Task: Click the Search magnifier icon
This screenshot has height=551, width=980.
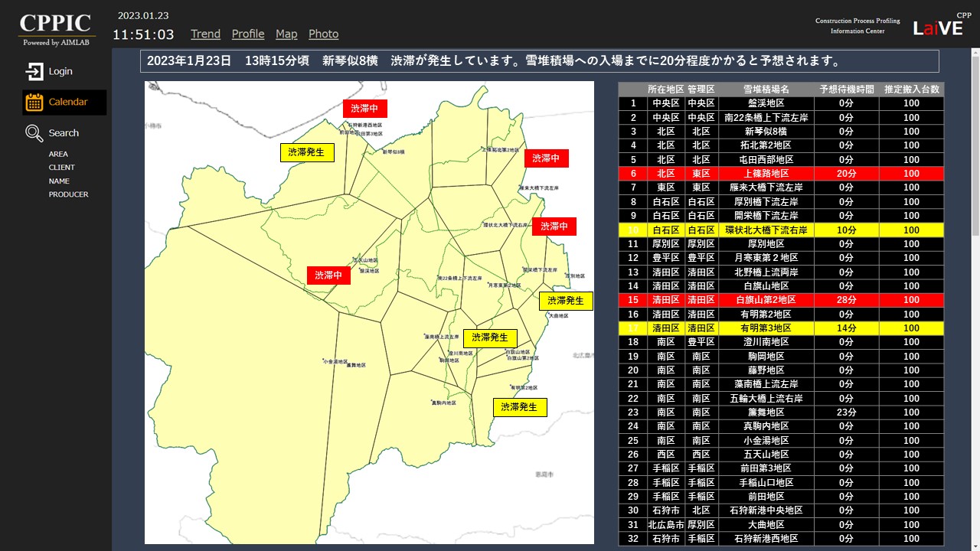Action: coord(34,133)
